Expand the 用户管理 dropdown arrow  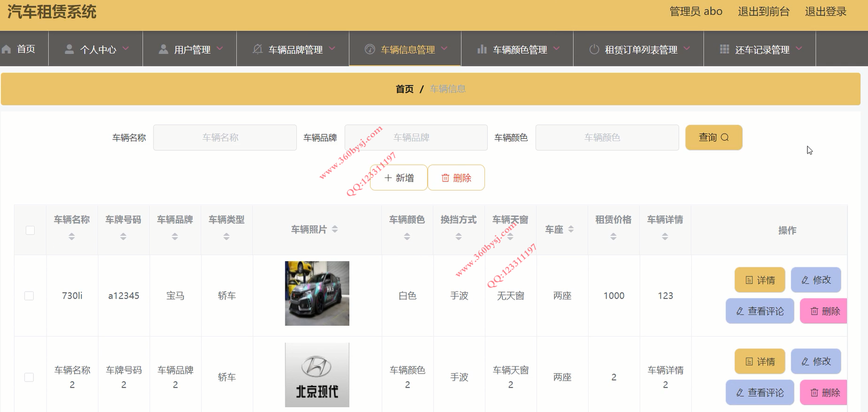pos(220,48)
